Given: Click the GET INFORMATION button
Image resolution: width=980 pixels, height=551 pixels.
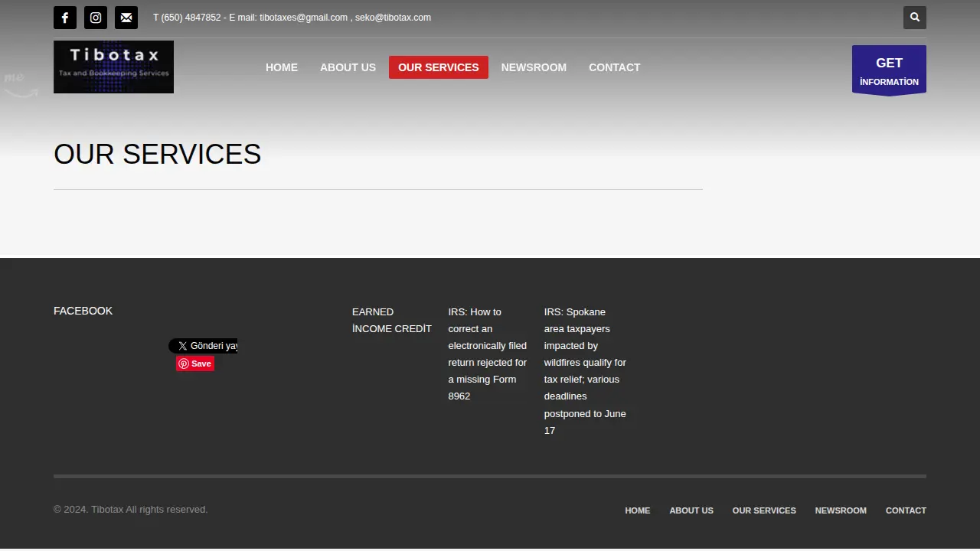Looking at the screenshot, I should 889,70.
